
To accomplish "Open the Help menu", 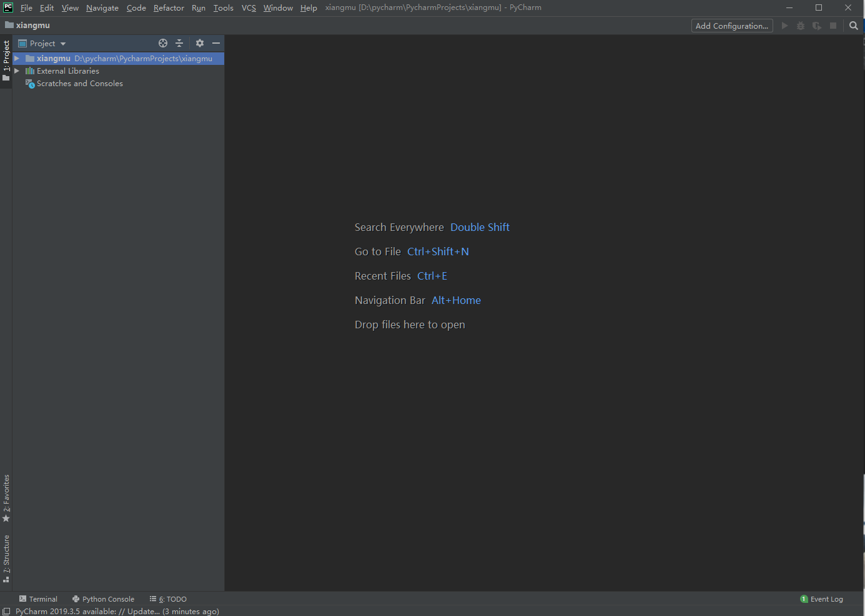I will click(x=309, y=8).
